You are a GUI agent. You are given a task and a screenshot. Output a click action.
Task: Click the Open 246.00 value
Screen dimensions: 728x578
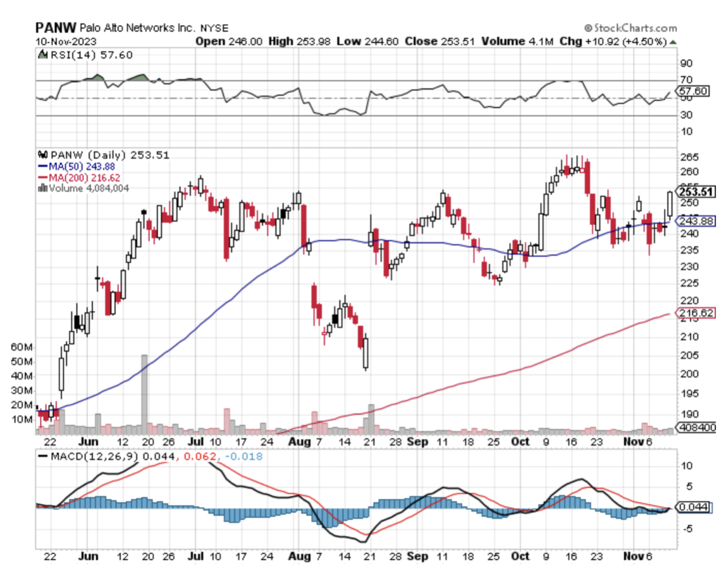click(229, 41)
